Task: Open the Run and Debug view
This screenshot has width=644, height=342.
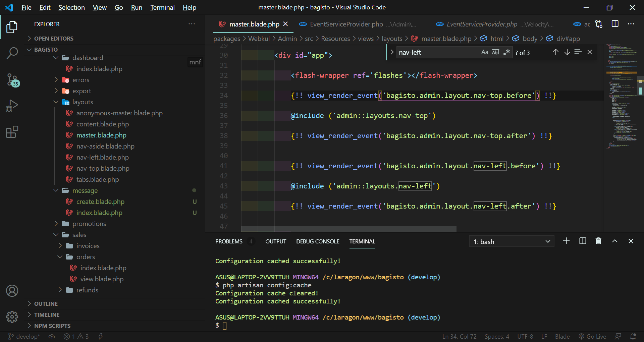Action: point(12,106)
